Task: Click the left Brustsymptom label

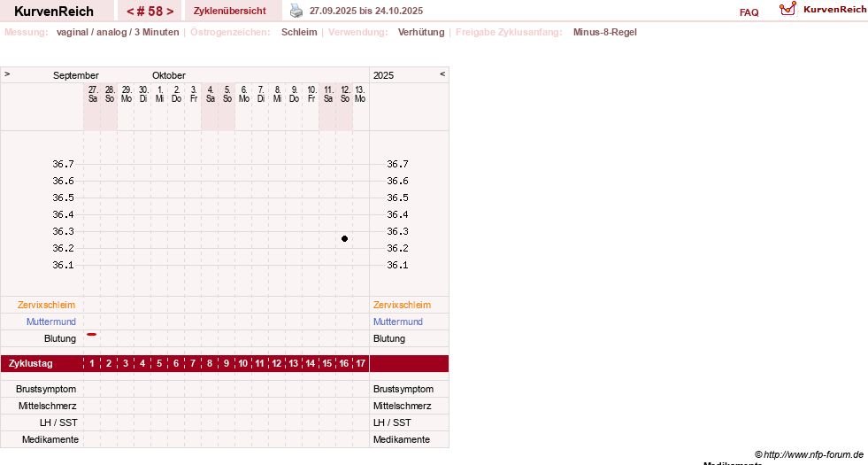Action: (46, 389)
